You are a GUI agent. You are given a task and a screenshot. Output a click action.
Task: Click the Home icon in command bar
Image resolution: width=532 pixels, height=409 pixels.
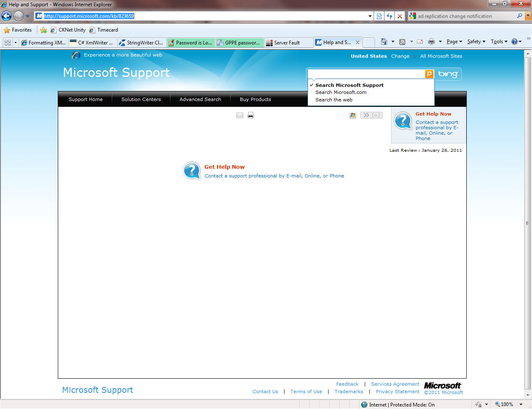(x=384, y=42)
